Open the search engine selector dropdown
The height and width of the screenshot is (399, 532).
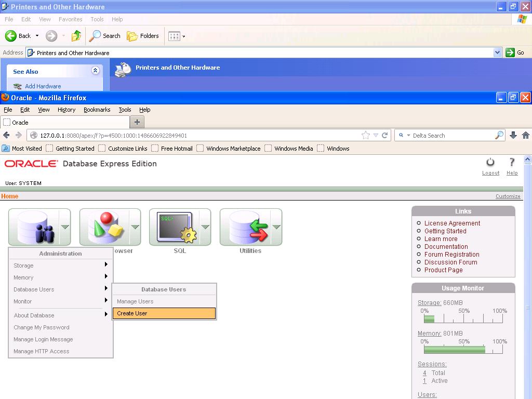tap(408, 136)
